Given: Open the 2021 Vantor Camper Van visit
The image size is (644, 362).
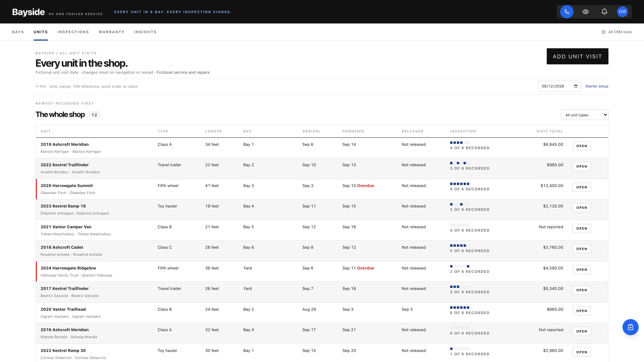Looking at the screenshot, I should 582,228.
